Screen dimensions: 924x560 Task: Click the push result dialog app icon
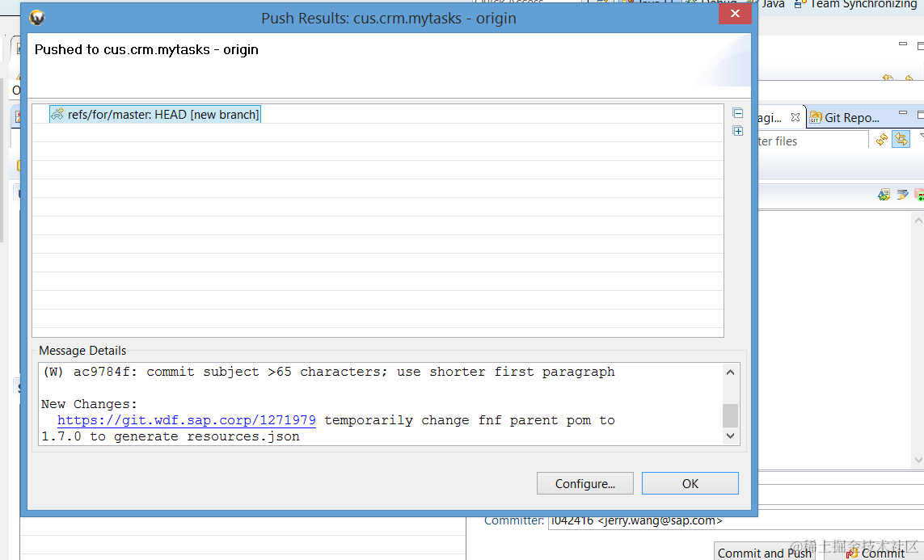(37, 18)
